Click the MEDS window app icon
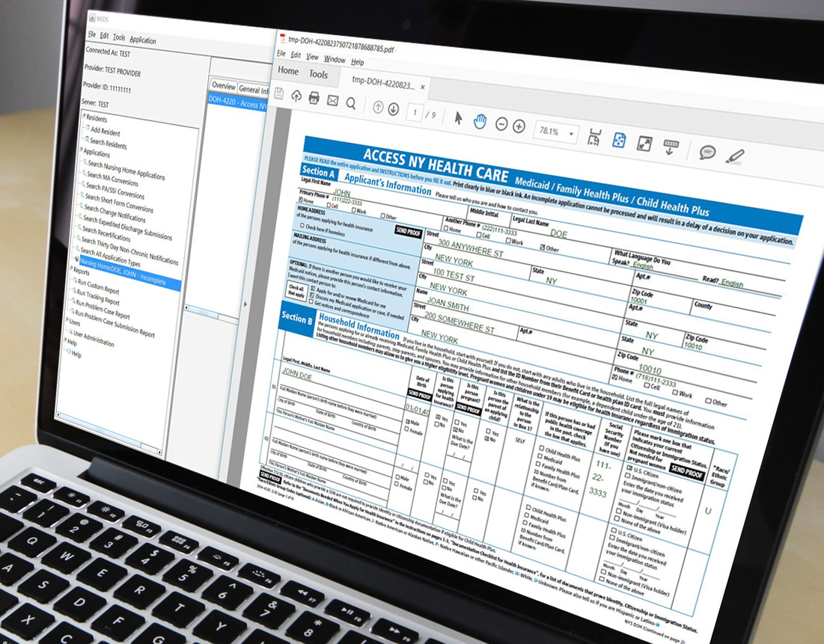The image size is (824, 644). [x=92, y=18]
